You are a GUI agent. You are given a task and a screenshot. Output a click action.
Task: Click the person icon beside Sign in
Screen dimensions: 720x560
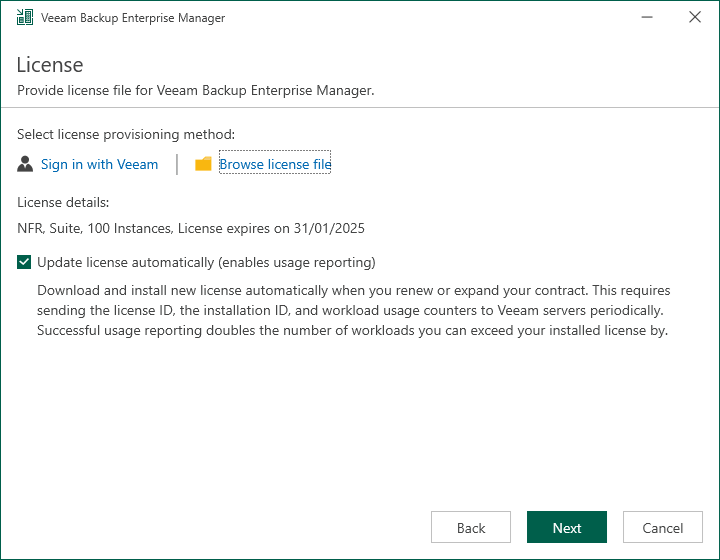click(26, 164)
